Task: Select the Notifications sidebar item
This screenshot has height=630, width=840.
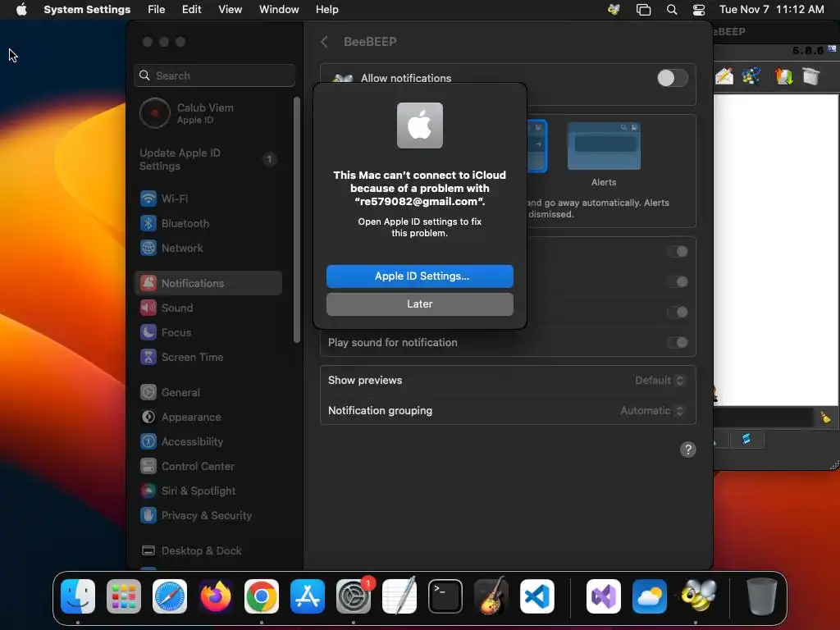Action: point(208,283)
